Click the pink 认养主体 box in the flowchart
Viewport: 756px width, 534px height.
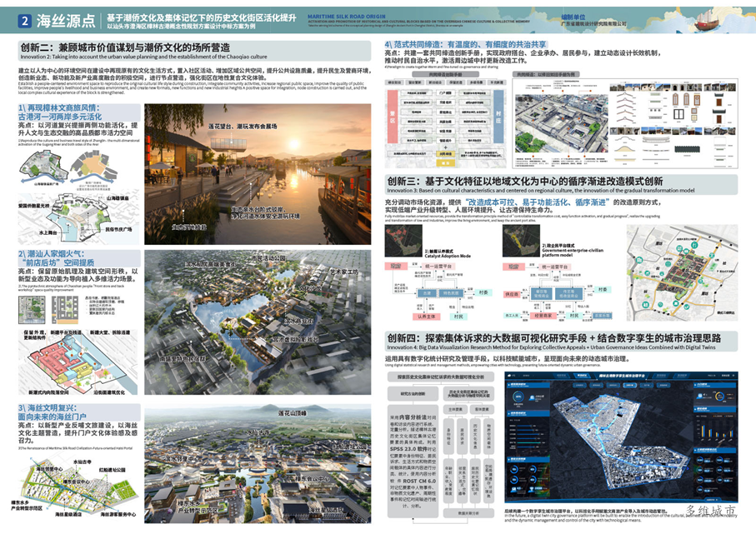[426, 317]
